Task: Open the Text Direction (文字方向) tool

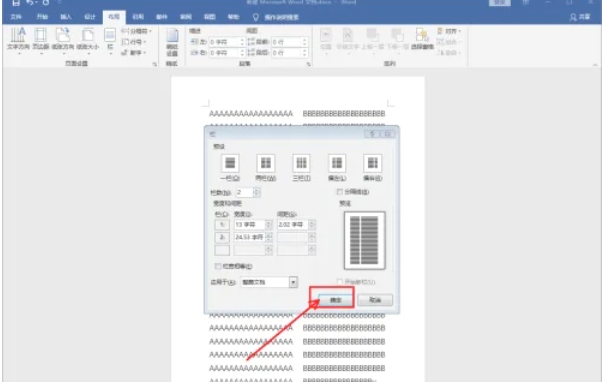Action: click(x=18, y=40)
